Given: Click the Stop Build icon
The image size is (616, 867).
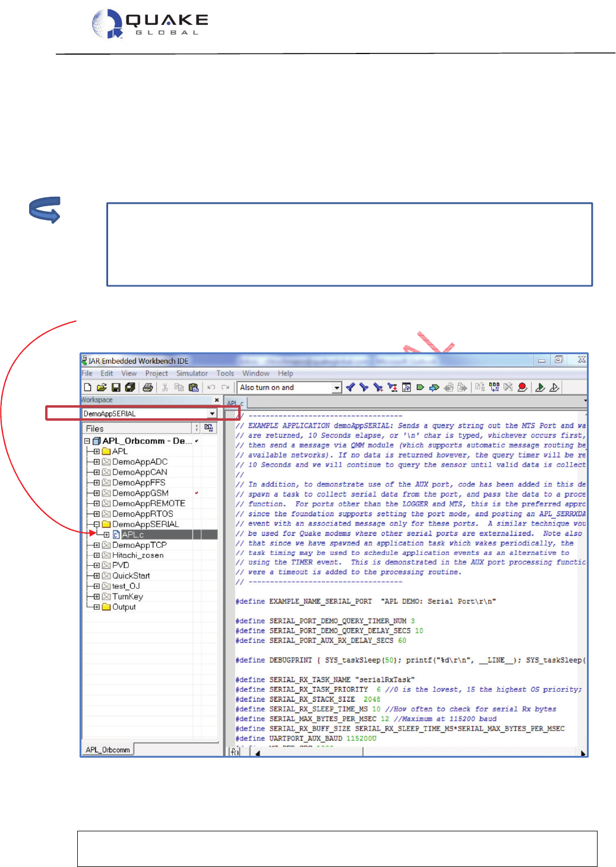Looking at the screenshot, I should (508, 387).
